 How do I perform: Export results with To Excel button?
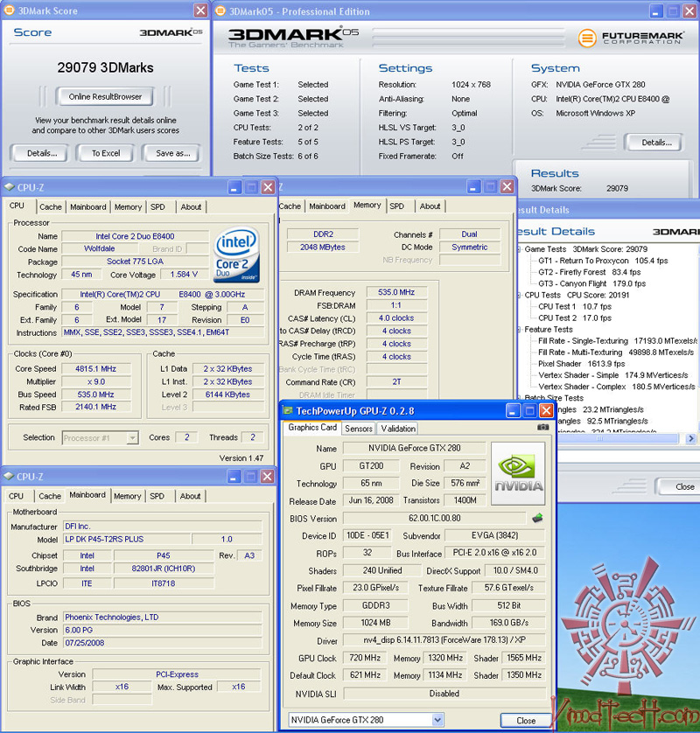click(106, 153)
